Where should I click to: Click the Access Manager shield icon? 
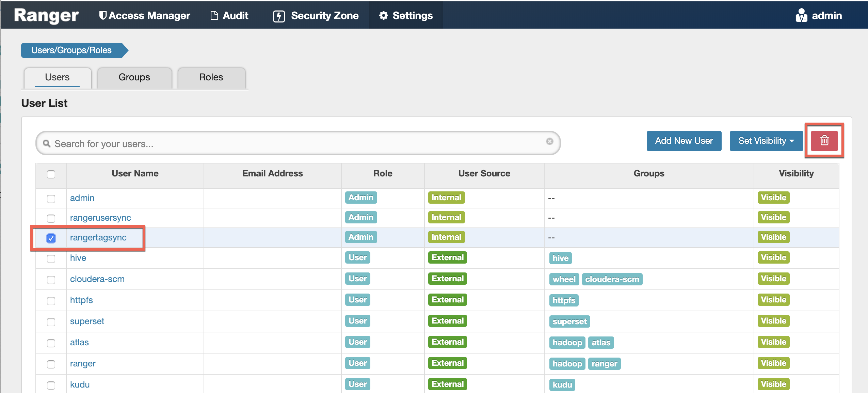point(102,16)
